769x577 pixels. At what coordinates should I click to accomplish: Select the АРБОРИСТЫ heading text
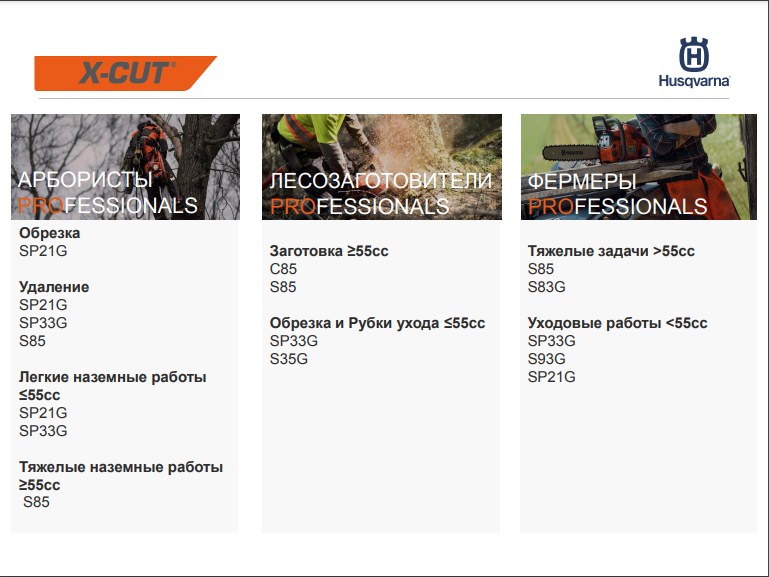[x=85, y=180]
